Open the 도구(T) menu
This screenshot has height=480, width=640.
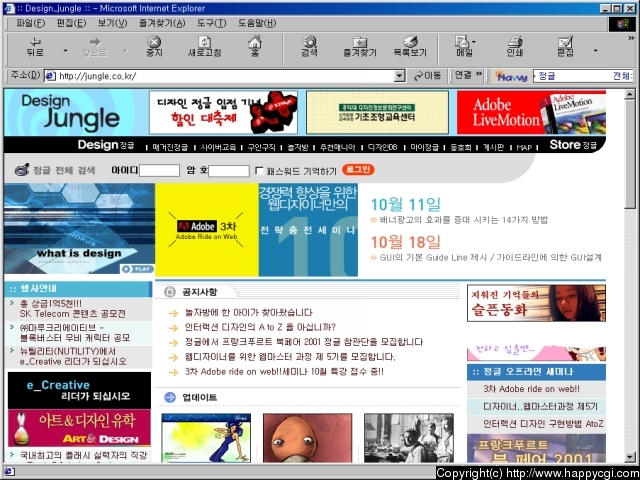tap(211, 23)
